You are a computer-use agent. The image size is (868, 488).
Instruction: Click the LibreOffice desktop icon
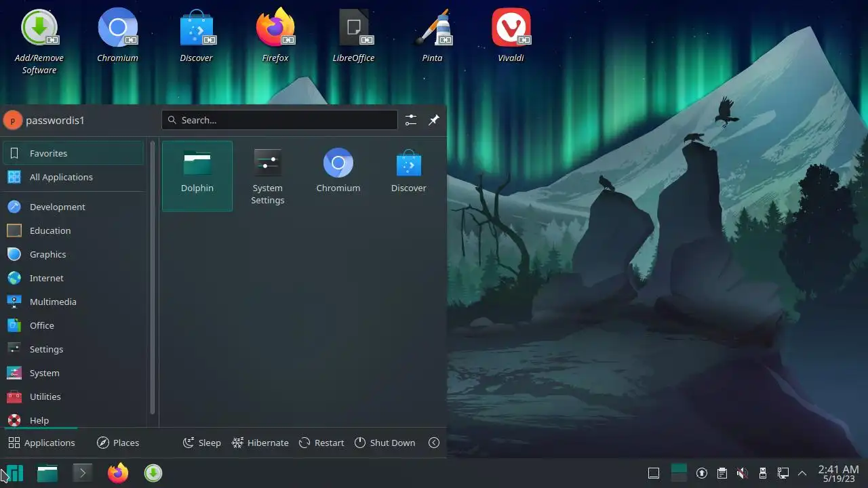354,35
